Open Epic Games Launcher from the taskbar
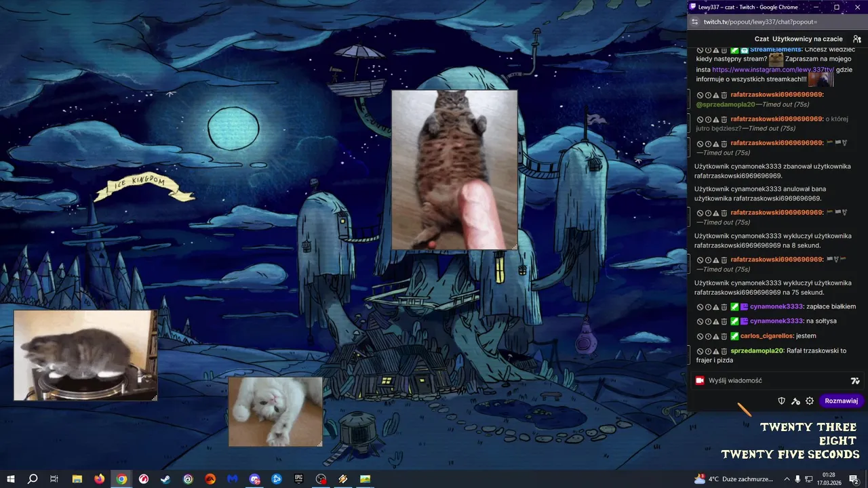 pos(298,479)
